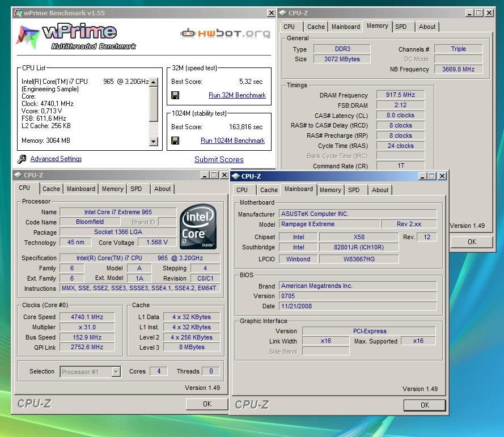Click the QPI Link 2752.6 MHz field
504x437 pixels.
87,347
